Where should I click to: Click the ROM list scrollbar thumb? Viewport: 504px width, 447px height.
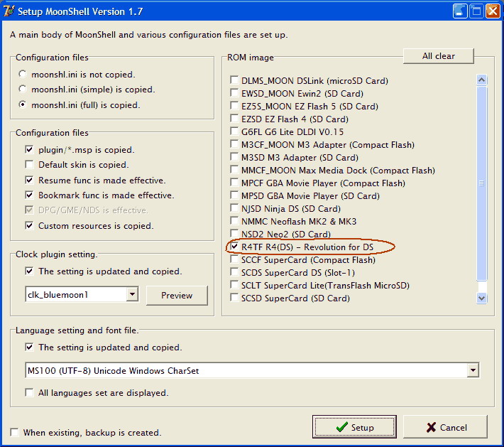click(x=482, y=183)
